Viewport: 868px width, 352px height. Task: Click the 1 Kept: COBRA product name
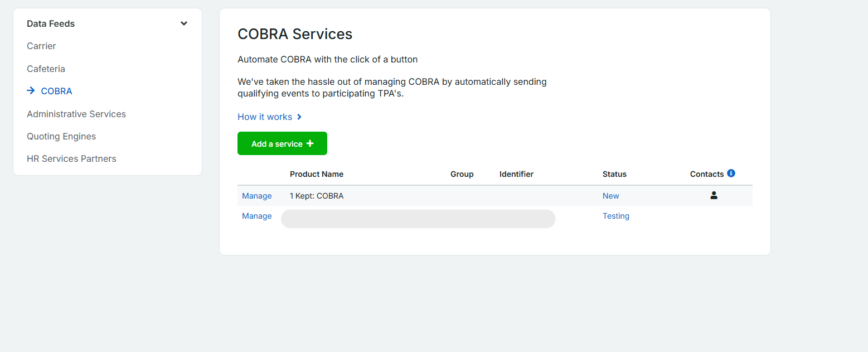pyautogui.click(x=317, y=196)
